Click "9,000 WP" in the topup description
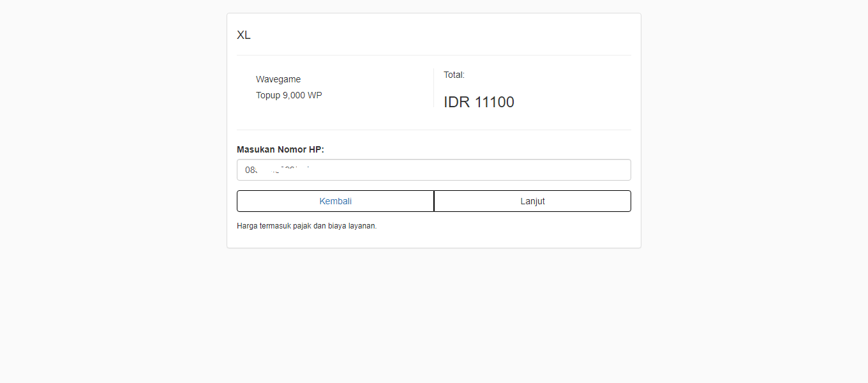 pyautogui.click(x=302, y=95)
